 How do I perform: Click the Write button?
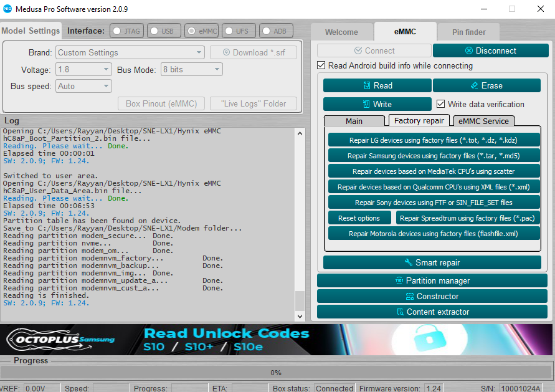pyautogui.click(x=377, y=104)
